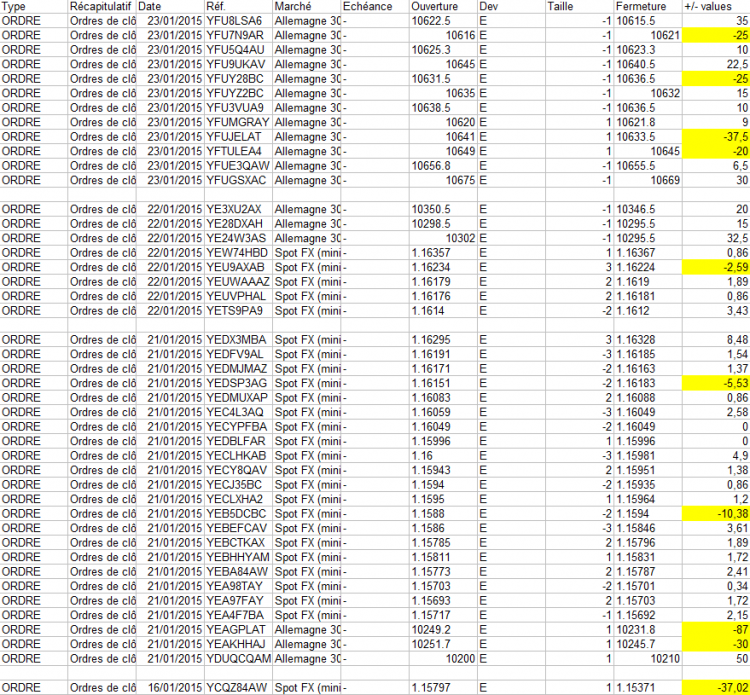Select the Ouverture header cell
The image size is (750, 695).
point(443,7)
